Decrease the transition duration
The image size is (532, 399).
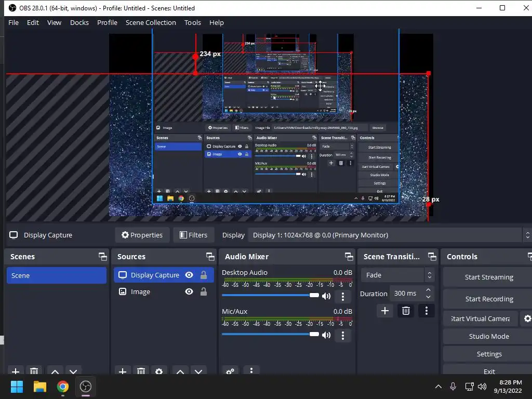[428, 297]
